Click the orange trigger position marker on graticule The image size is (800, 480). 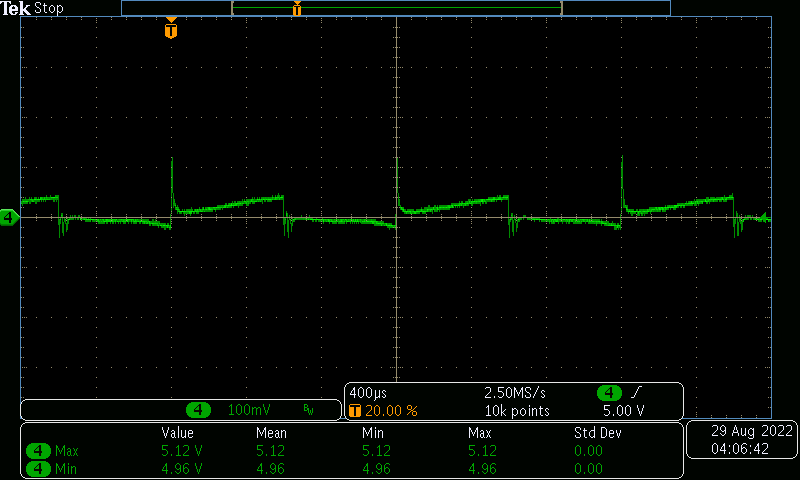tap(171, 28)
